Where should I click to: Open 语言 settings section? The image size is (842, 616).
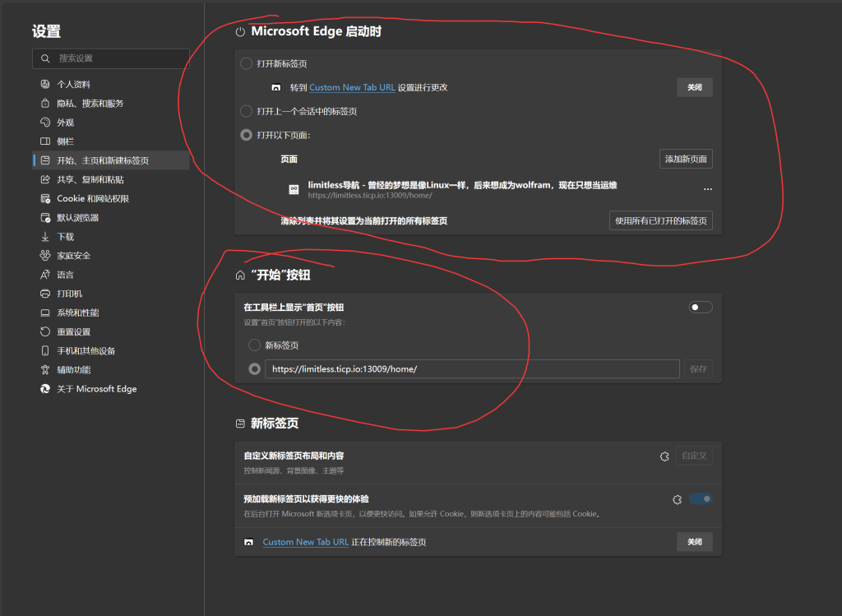pyautogui.click(x=111, y=275)
